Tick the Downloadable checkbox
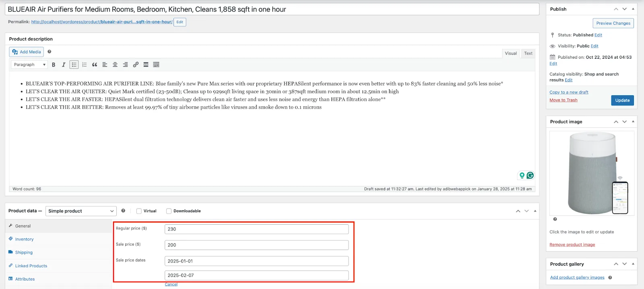The width and height of the screenshot is (644, 289). coord(169,211)
